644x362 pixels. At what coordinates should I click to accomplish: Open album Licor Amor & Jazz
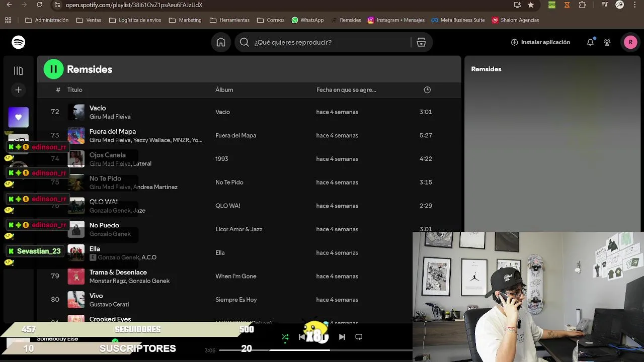[x=238, y=229]
